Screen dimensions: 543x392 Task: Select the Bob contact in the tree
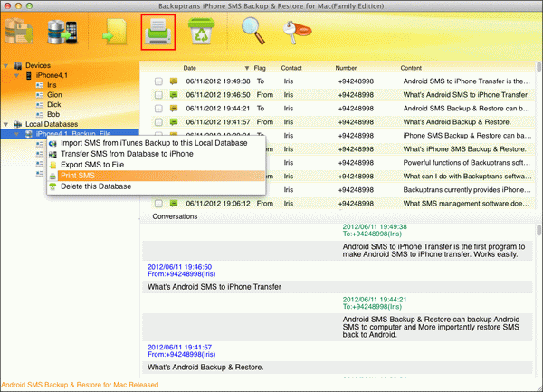pos(53,114)
